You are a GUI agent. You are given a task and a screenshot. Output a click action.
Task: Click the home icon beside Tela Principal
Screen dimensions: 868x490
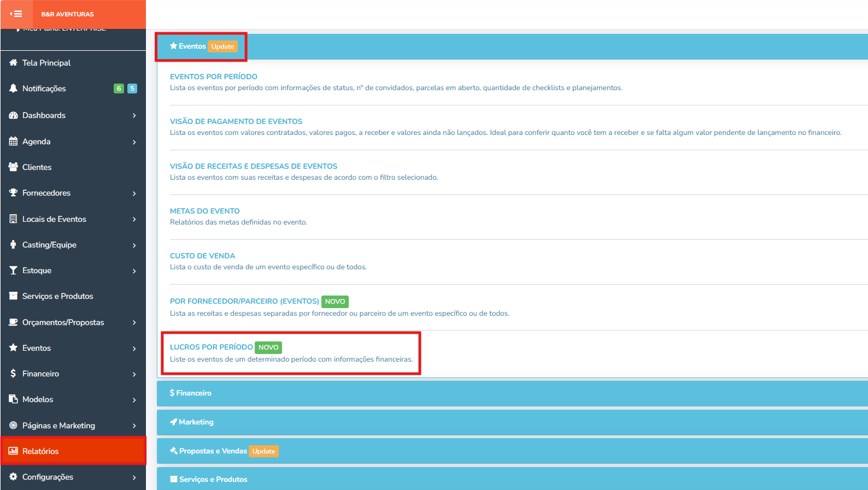tap(13, 63)
